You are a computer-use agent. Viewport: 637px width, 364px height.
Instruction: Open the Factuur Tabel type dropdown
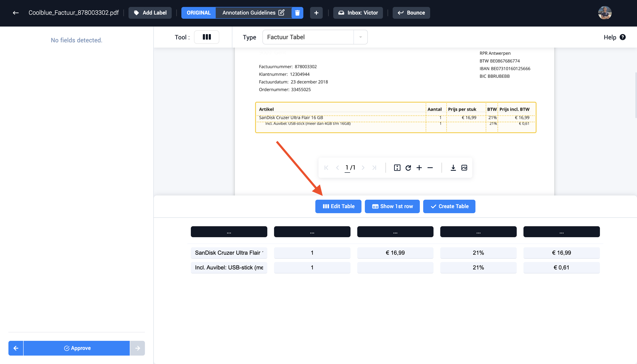pos(360,37)
